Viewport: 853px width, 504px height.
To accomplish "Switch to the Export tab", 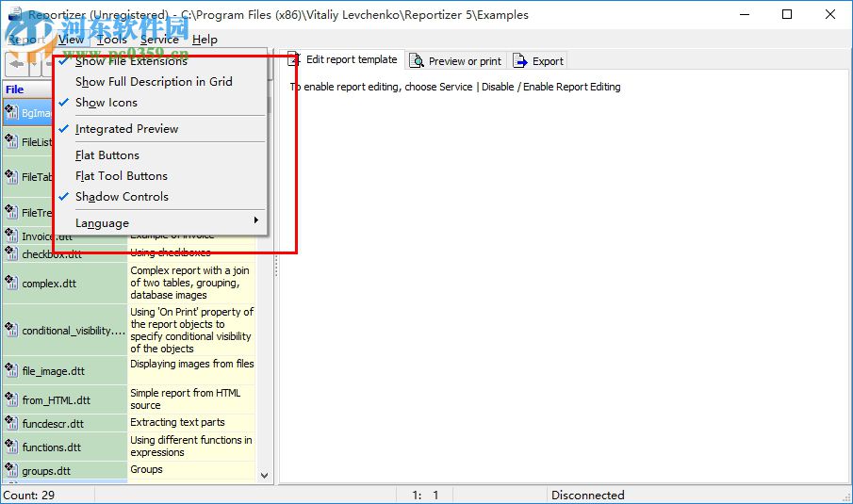I will [x=537, y=61].
